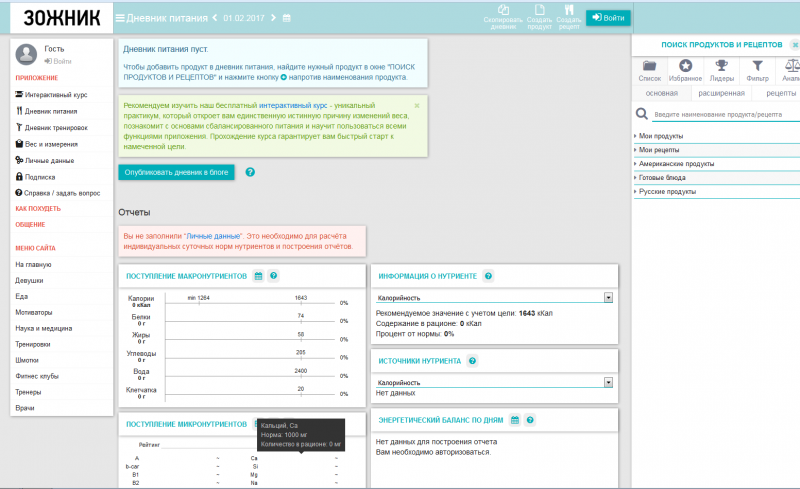Image resolution: width=800 pixels, height=489 pixels.
Task: Open the Избранное star icon tab
Action: tap(686, 70)
